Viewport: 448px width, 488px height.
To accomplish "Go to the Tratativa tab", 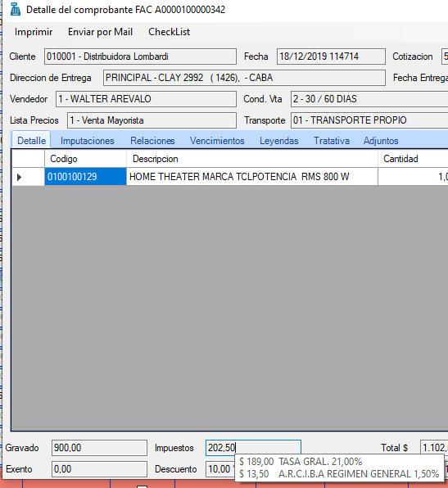I will (331, 141).
